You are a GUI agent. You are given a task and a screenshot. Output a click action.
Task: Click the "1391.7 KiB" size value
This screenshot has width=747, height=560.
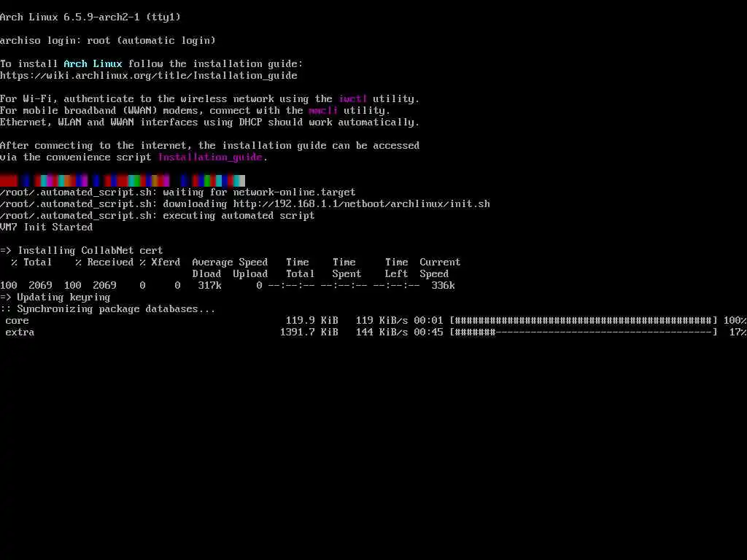click(309, 332)
